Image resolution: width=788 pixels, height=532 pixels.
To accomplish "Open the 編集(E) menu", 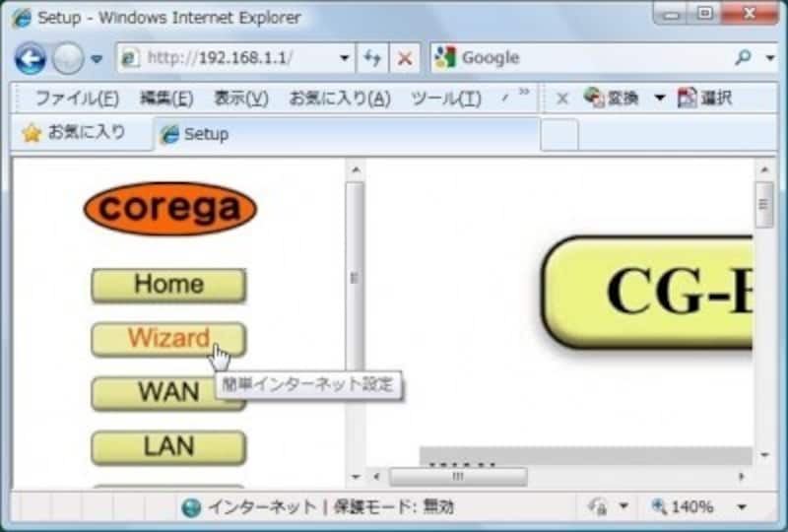I will [166, 99].
